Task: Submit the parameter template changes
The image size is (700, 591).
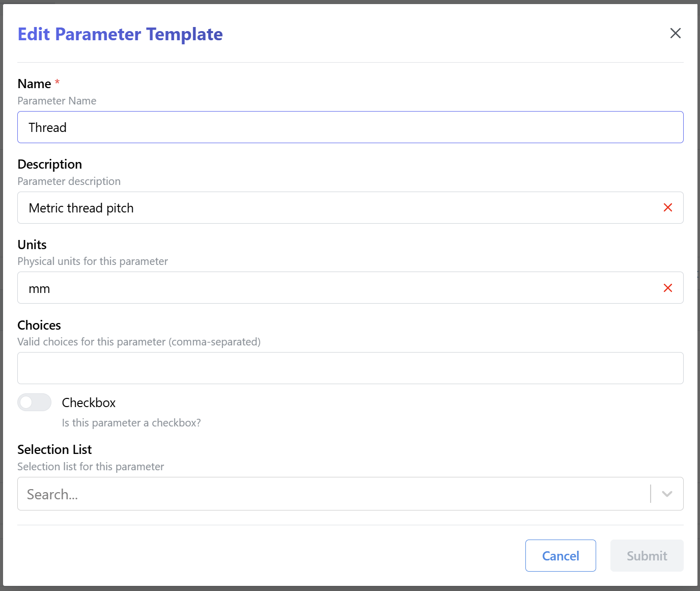Action: 647,556
